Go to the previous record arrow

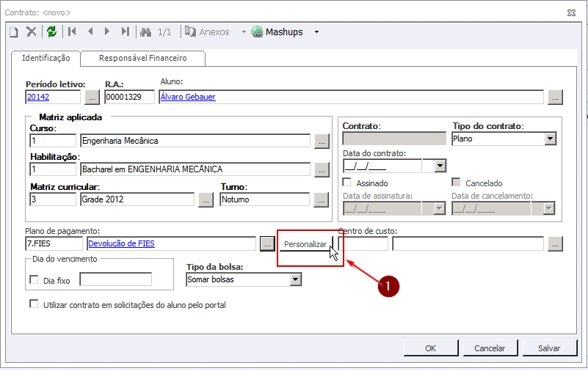pos(90,32)
